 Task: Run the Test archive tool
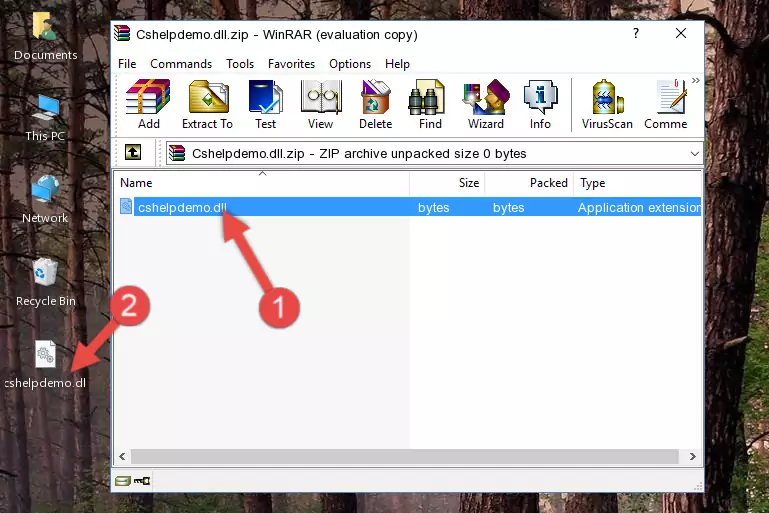(x=265, y=104)
